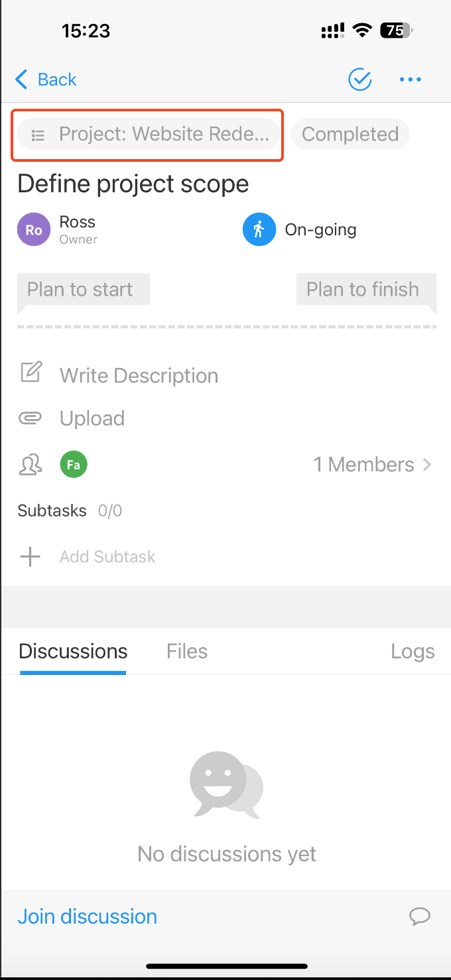Tap the blue On-going status icon

(259, 229)
